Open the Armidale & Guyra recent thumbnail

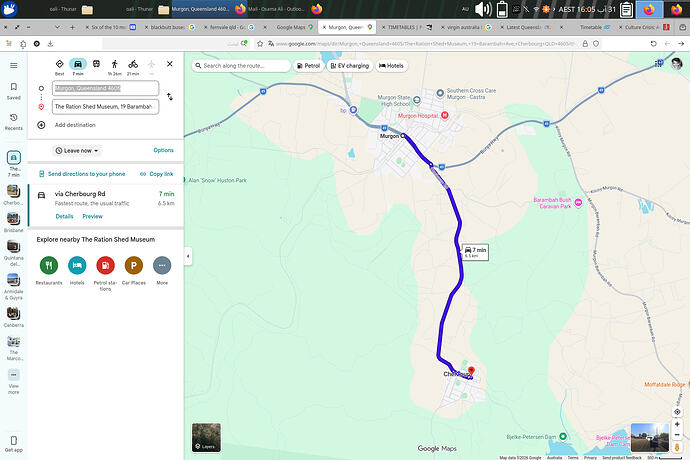tap(13, 280)
